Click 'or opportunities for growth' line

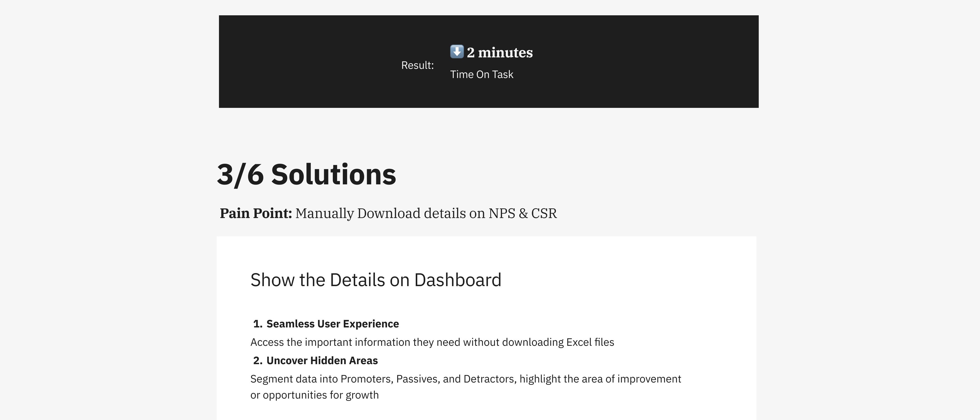(x=315, y=395)
